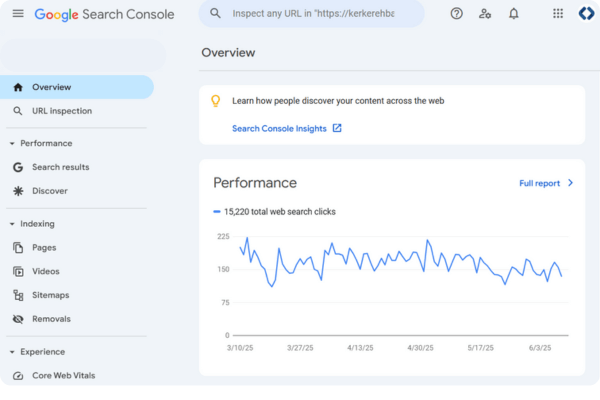600x400 pixels.
Task: Click the Sitemaps tree icon
Action: (18, 295)
